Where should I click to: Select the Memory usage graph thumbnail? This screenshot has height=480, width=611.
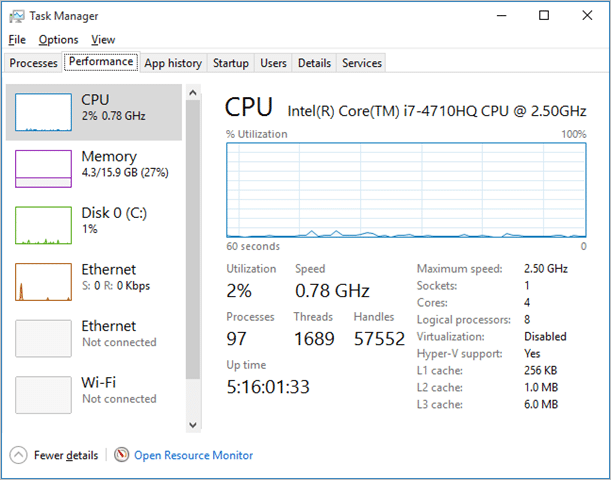(x=43, y=169)
